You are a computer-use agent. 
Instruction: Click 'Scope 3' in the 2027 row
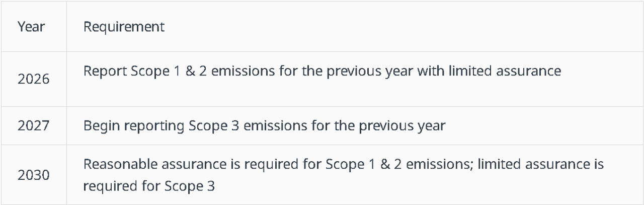[x=207, y=126]
